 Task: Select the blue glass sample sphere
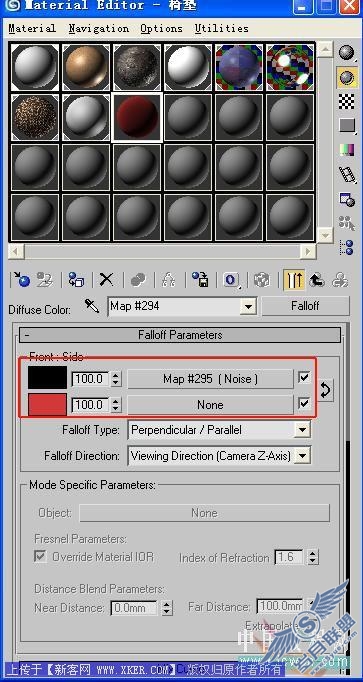pos(239,67)
